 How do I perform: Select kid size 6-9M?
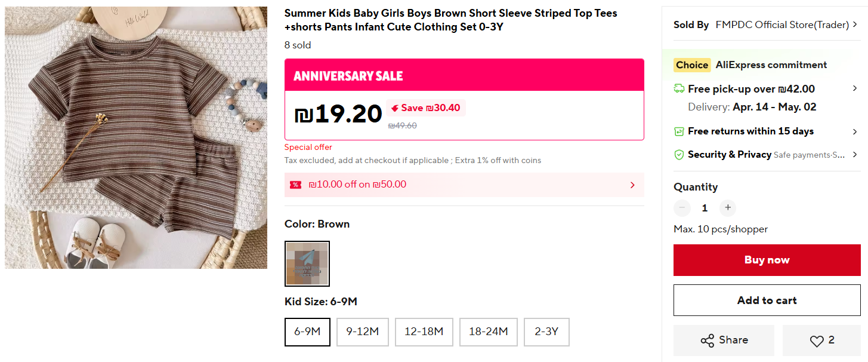click(307, 332)
